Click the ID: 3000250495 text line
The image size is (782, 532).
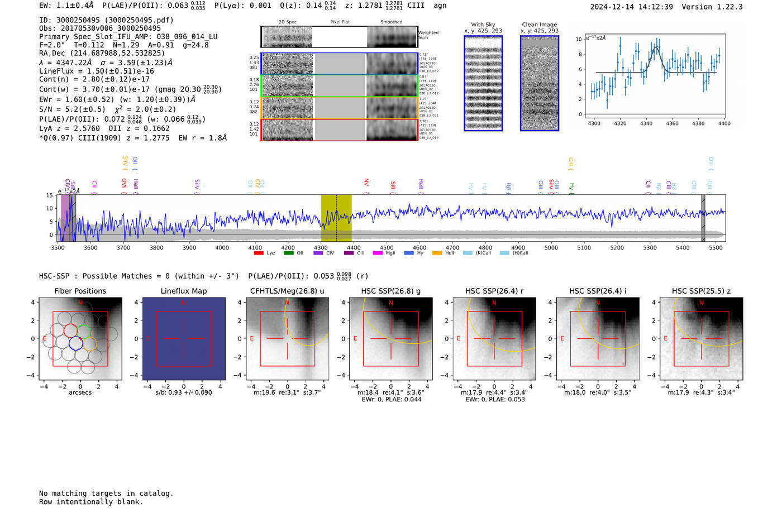[x=106, y=20]
